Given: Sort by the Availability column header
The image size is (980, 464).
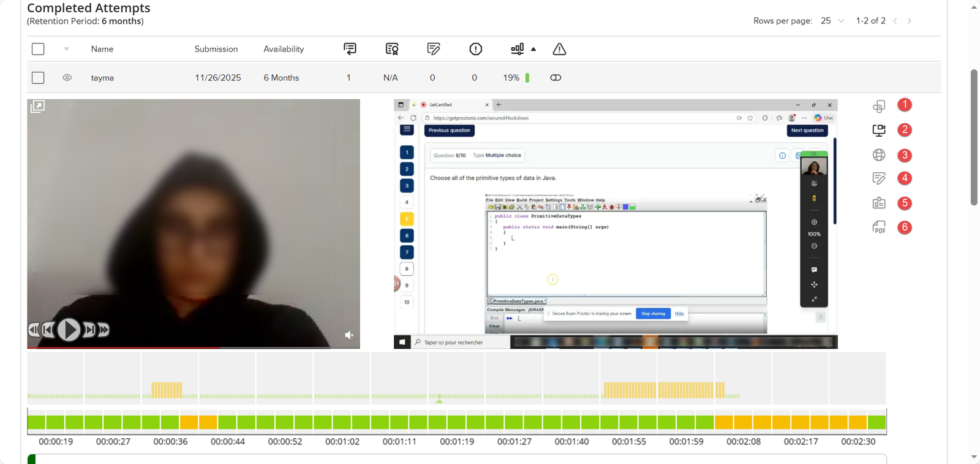Looking at the screenshot, I should (284, 49).
